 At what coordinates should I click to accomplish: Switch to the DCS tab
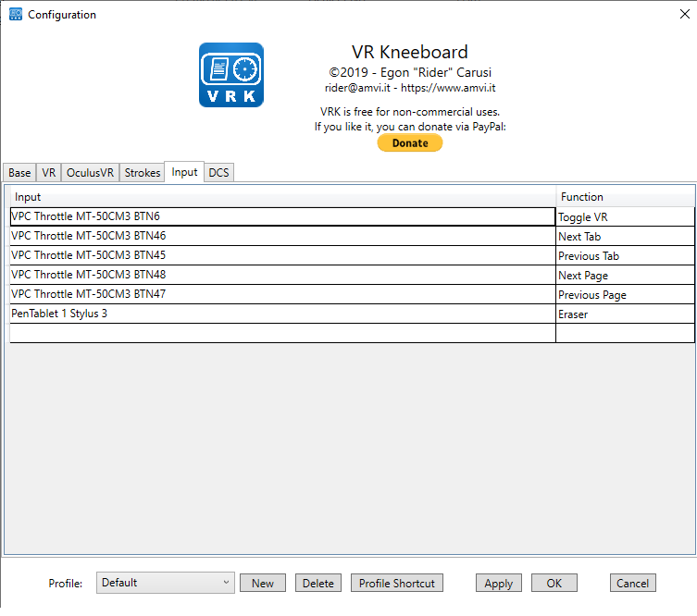(218, 173)
